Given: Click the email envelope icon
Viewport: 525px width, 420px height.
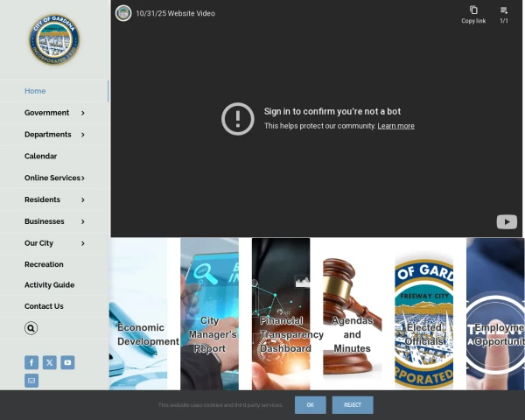Looking at the screenshot, I should pos(31,381).
